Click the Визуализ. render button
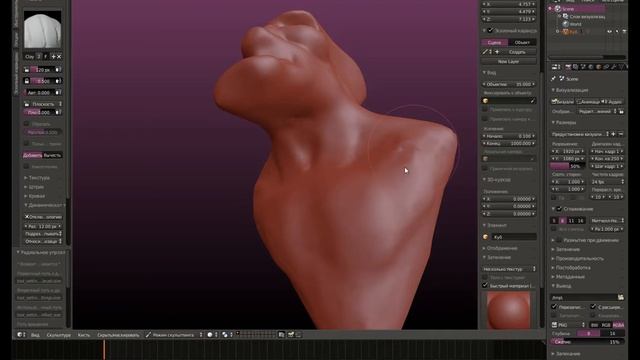This screenshot has height=360, width=640. click(563, 102)
